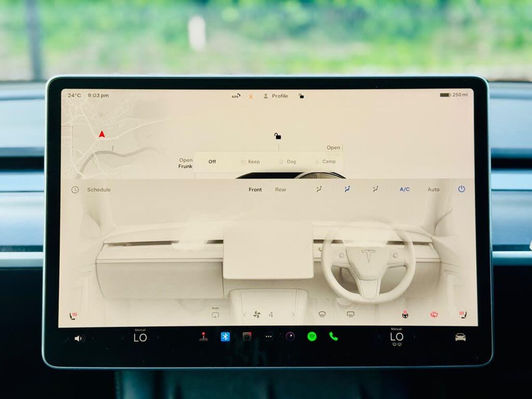The height and width of the screenshot is (399, 532).
Task: Raise the left LO temperature with its right chevron
Action: pos(158,338)
